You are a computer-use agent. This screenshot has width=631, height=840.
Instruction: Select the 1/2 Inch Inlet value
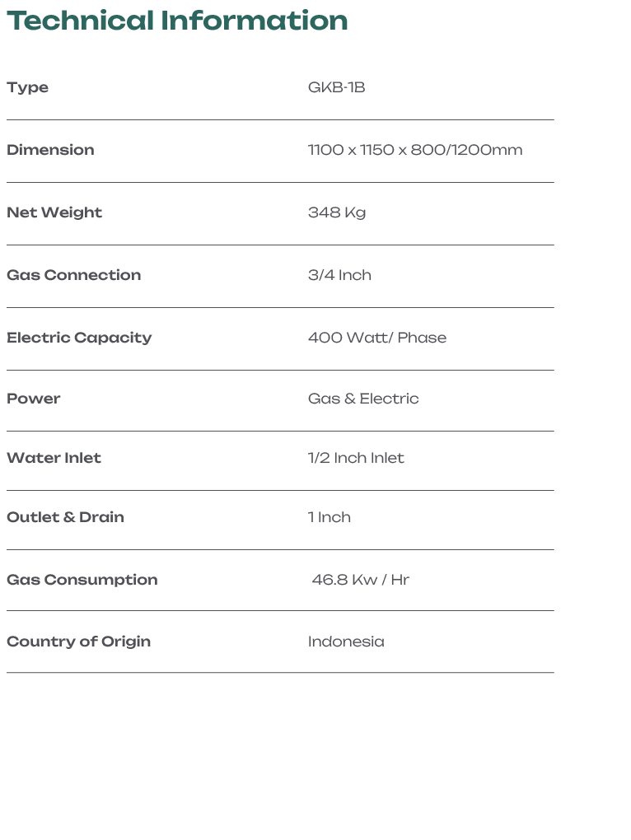pyautogui.click(x=356, y=458)
